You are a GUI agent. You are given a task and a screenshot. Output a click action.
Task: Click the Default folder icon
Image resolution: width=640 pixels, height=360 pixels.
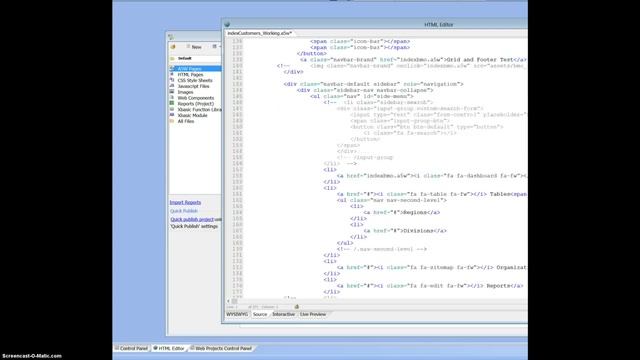click(x=172, y=58)
